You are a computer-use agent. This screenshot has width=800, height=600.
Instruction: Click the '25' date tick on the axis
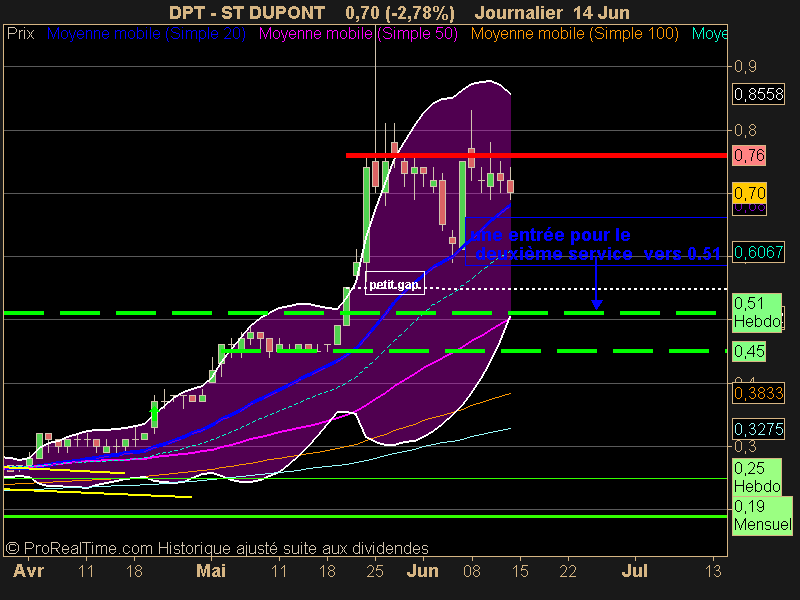pos(375,571)
